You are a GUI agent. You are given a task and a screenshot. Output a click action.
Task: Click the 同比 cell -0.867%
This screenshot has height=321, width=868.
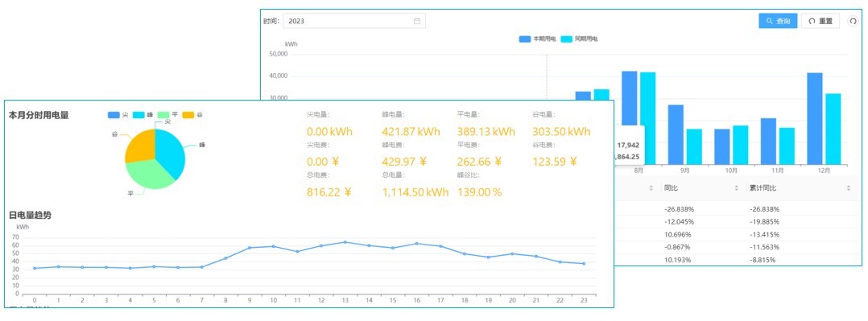click(678, 248)
